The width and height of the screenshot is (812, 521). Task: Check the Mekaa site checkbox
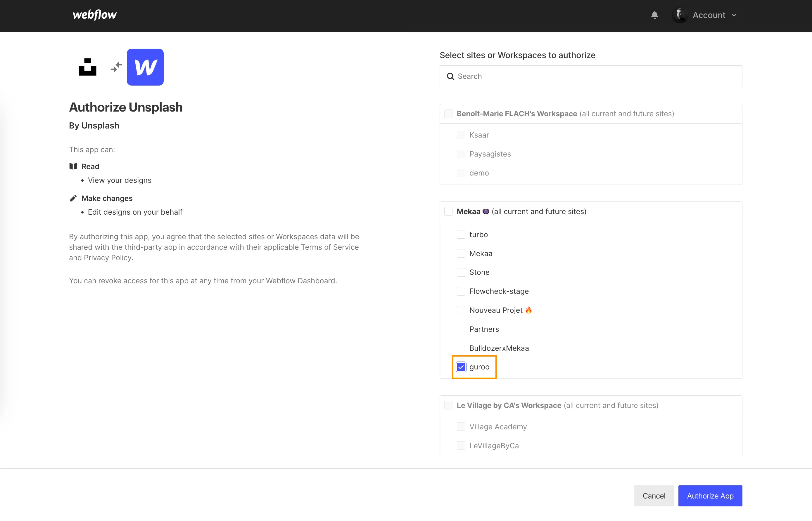pyautogui.click(x=461, y=253)
